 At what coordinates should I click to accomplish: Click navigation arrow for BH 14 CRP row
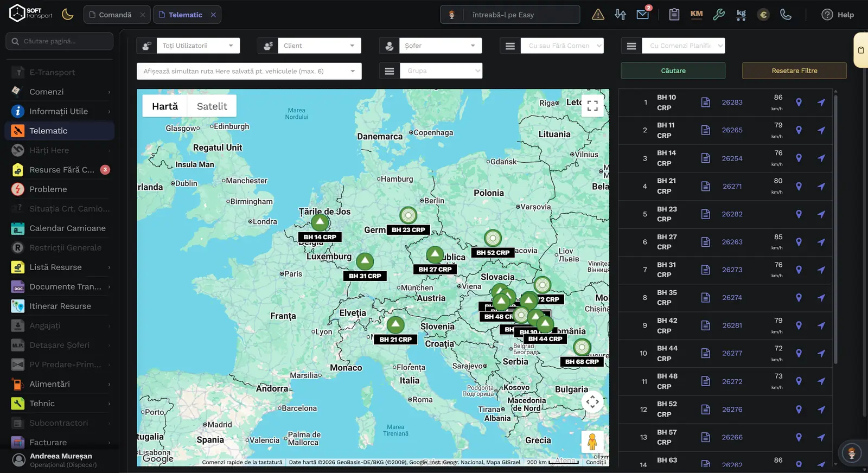(x=821, y=158)
